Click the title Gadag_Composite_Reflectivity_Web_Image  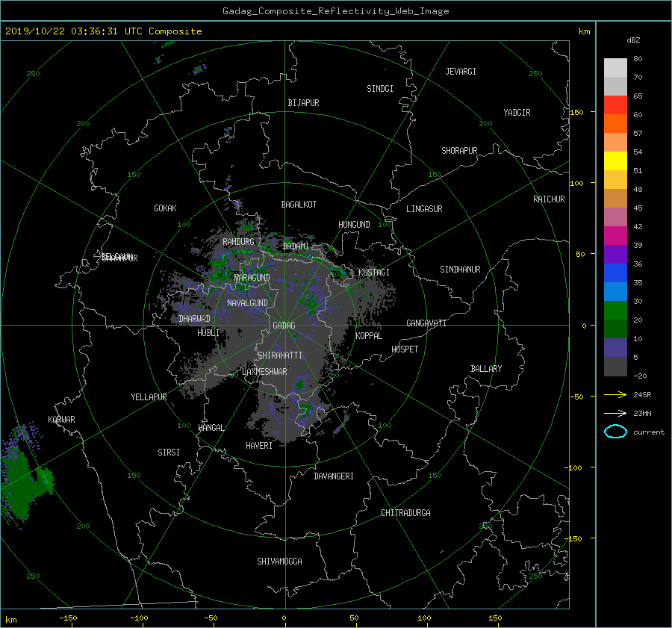pyautogui.click(x=335, y=11)
